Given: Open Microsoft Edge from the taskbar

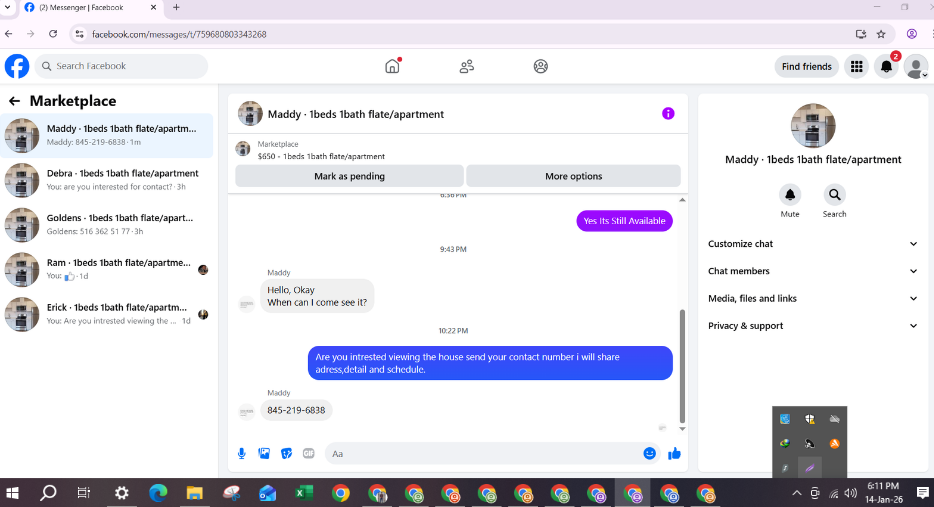Looking at the screenshot, I should click(x=158, y=493).
